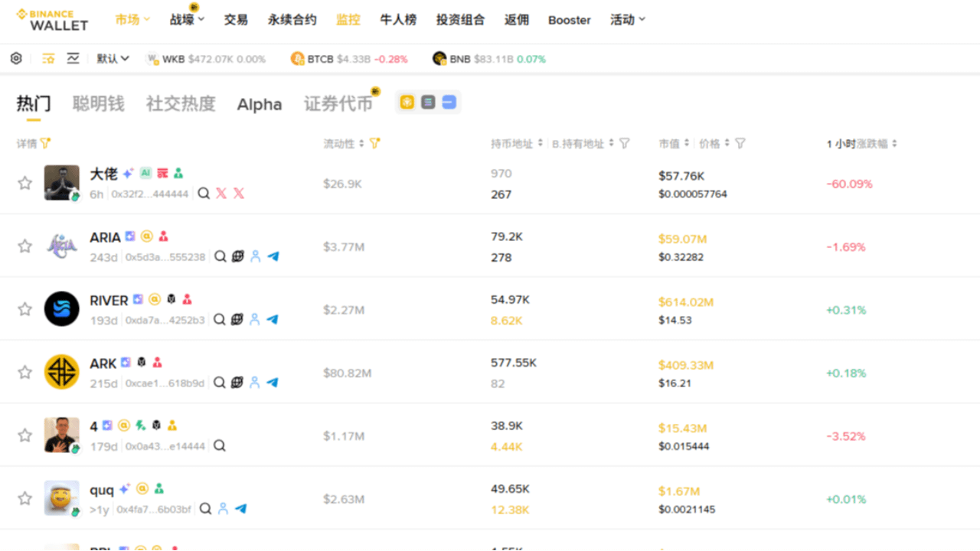Star the ARIA token as favorite
This screenshot has width=980, height=551.
25,246
